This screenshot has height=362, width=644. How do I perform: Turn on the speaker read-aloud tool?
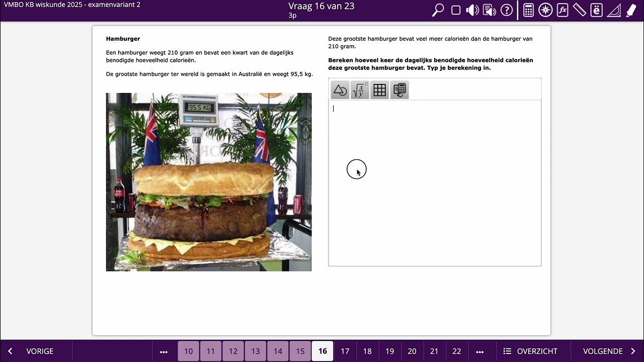pyautogui.click(x=472, y=10)
